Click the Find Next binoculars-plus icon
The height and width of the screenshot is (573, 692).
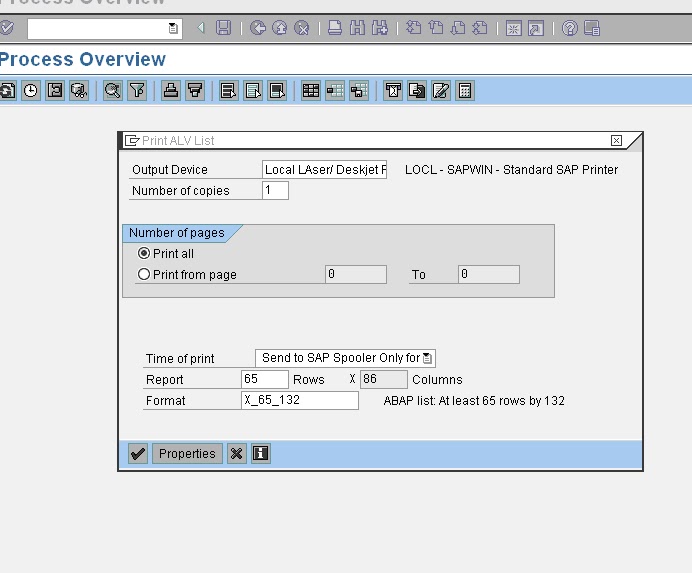[x=380, y=28]
